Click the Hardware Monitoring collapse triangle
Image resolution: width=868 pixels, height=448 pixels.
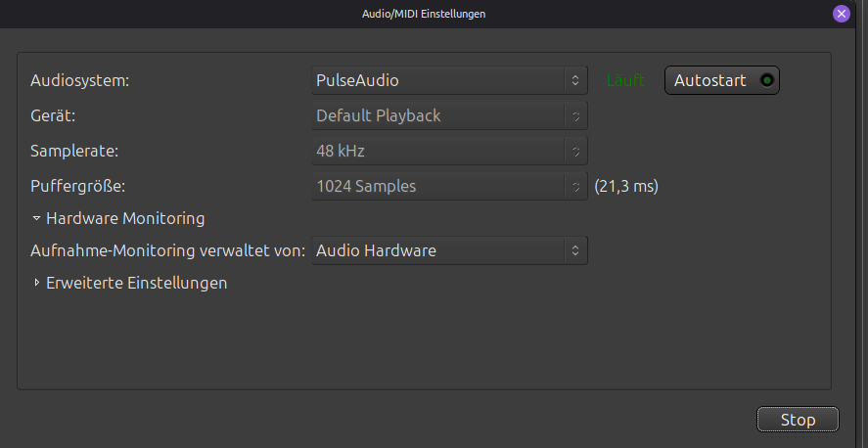click(36, 219)
